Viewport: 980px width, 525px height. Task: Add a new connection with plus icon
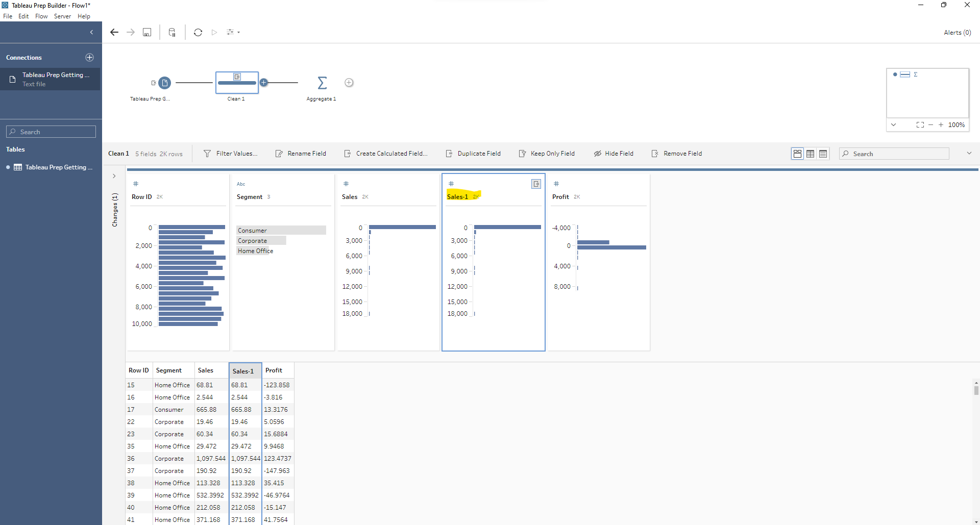tap(90, 58)
